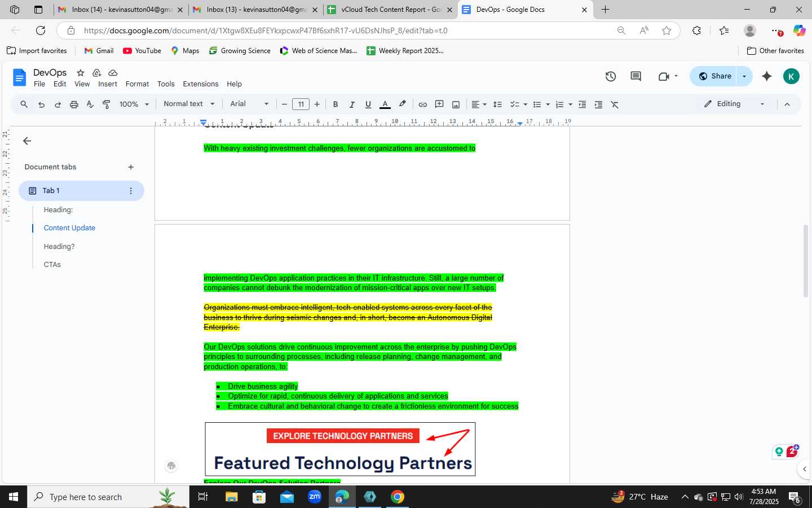The height and width of the screenshot is (508, 812).
Task: Star the DevOps document
Action: tap(81, 73)
